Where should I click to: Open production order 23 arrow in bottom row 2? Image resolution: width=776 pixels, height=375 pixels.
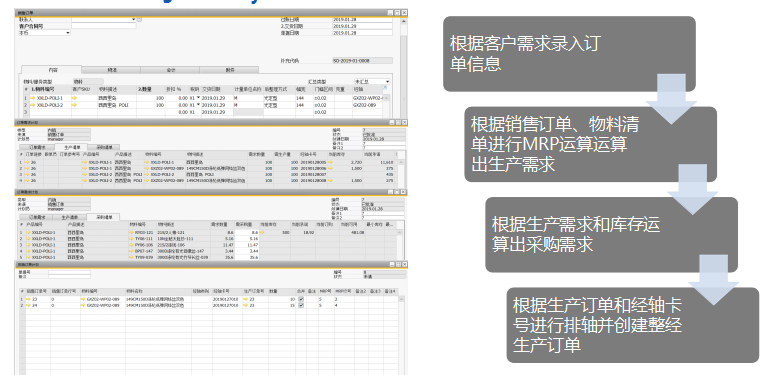(x=246, y=306)
